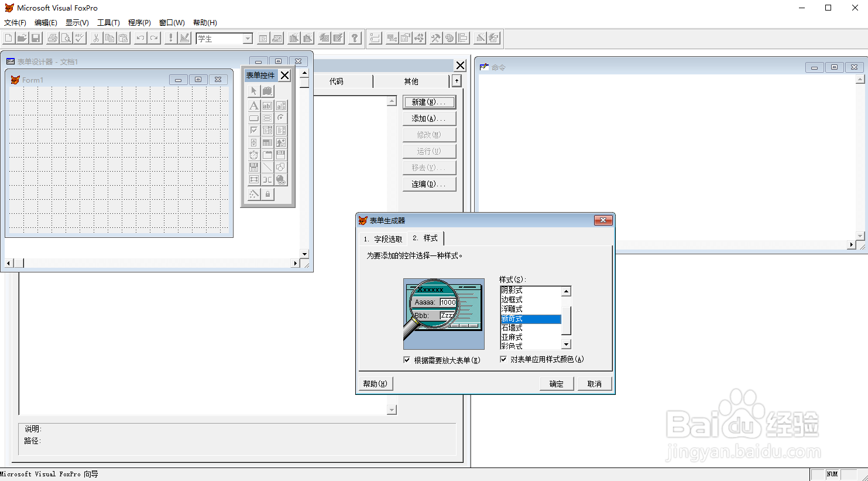Select the Text Box control tool

[x=267, y=105]
